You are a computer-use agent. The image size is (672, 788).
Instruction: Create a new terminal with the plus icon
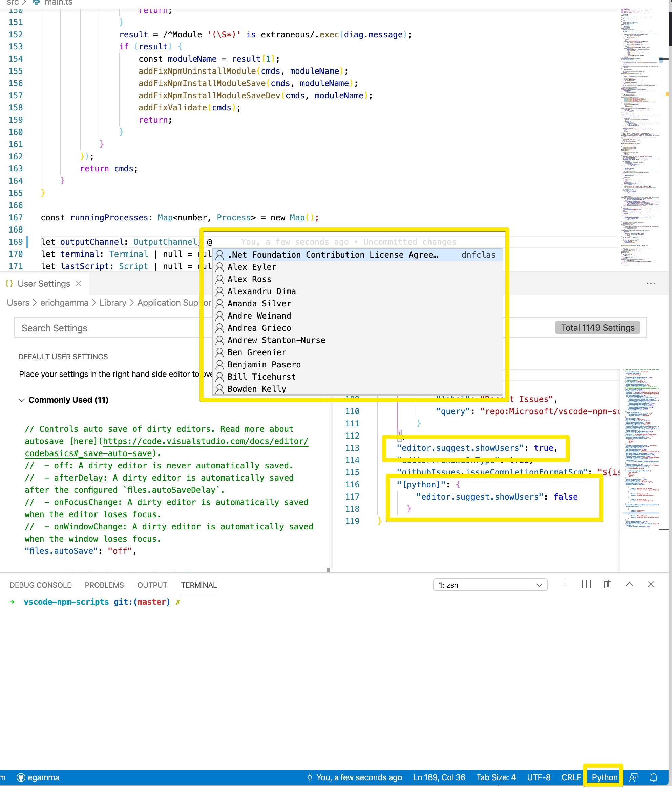point(564,585)
